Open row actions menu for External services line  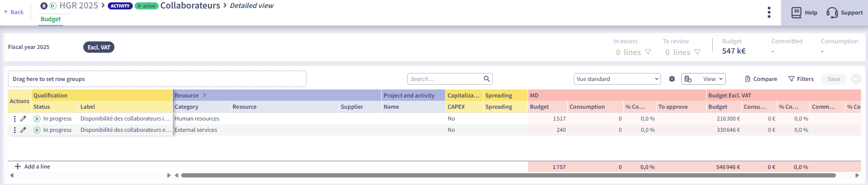(x=15, y=130)
